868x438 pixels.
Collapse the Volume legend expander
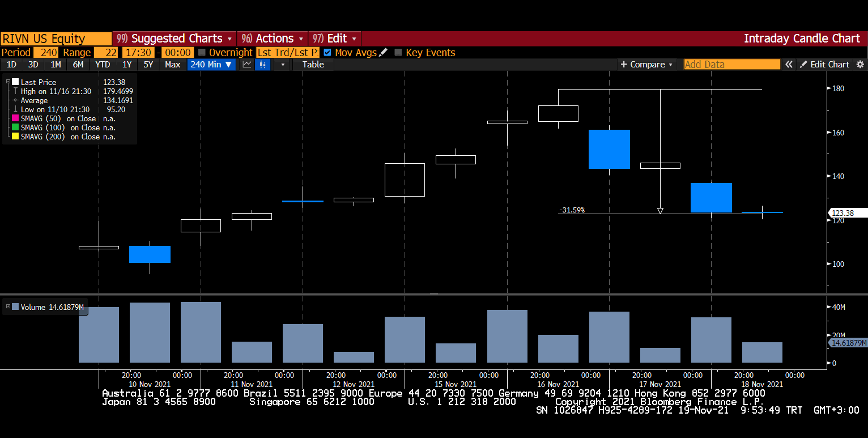click(x=8, y=307)
